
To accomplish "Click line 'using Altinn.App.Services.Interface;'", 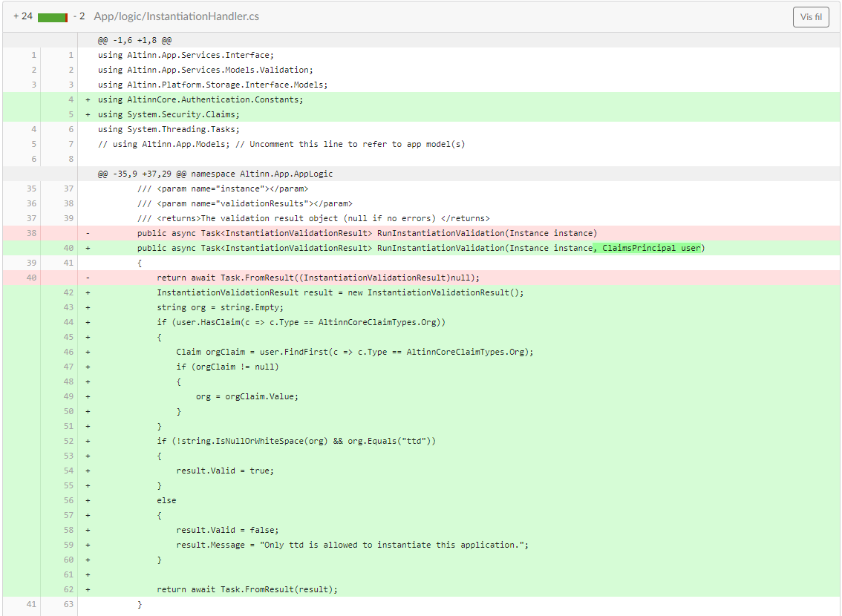I will coord(186,55).
